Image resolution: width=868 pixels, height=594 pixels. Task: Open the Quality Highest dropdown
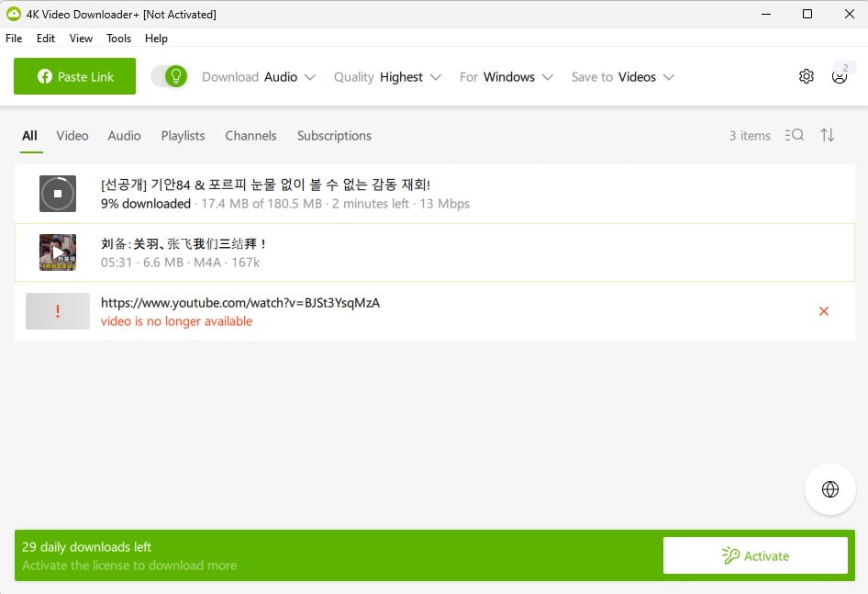[387, 77]
